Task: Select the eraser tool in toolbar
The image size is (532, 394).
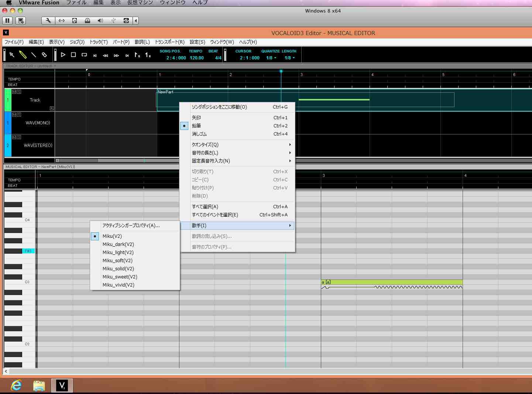Action: coord(44,55)
